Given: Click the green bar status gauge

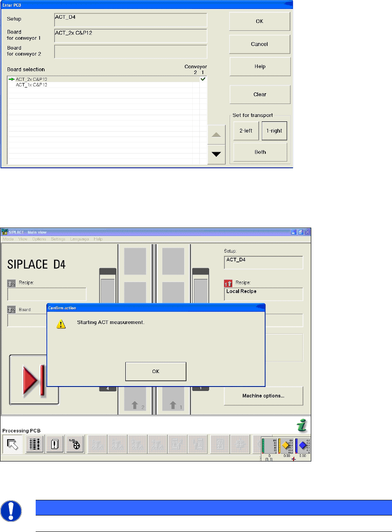Looking at the screenshot, I should click(270, 446).
